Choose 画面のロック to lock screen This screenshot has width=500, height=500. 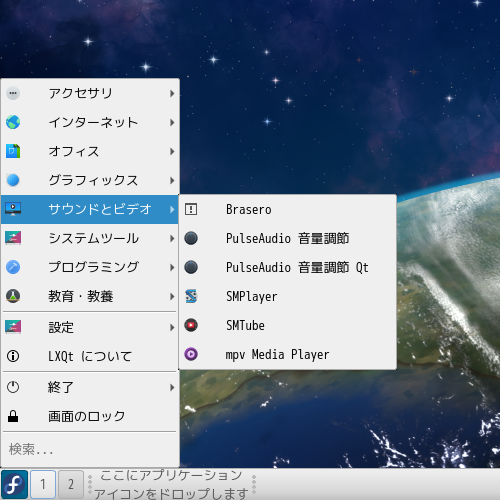point(90,416)
